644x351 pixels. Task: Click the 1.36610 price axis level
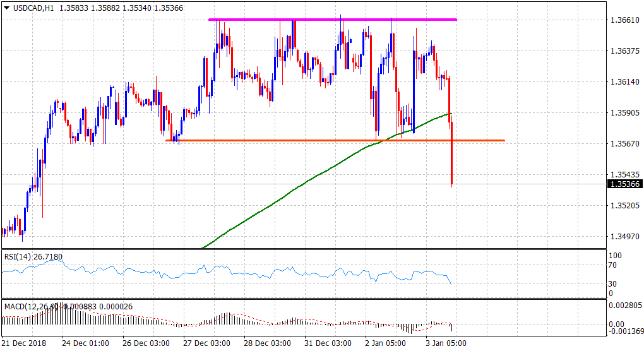623,20
